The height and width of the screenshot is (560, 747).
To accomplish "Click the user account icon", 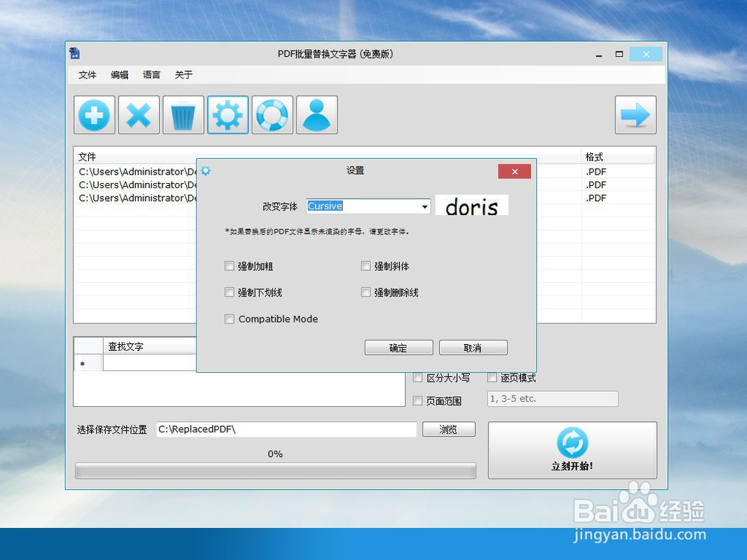I will point(317,114).
